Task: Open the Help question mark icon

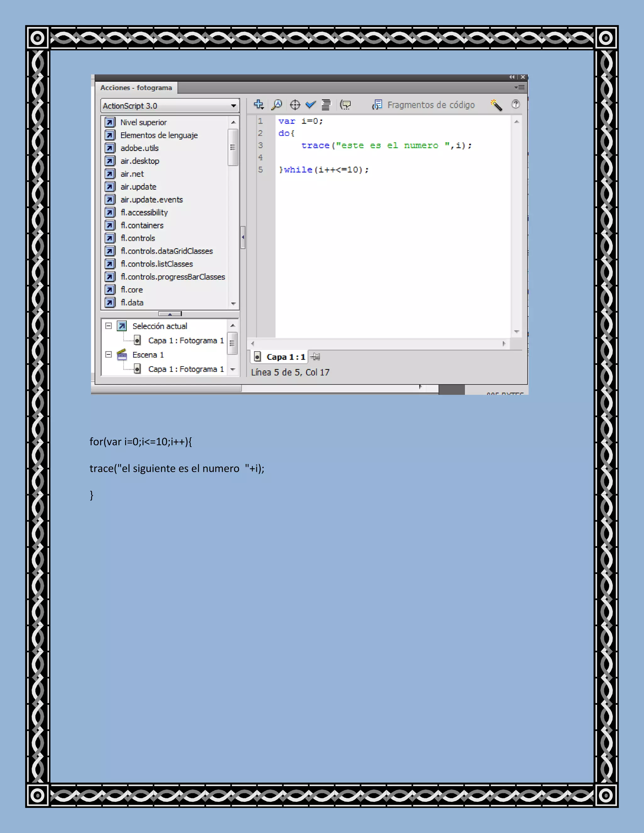Action: click(515, 104)
